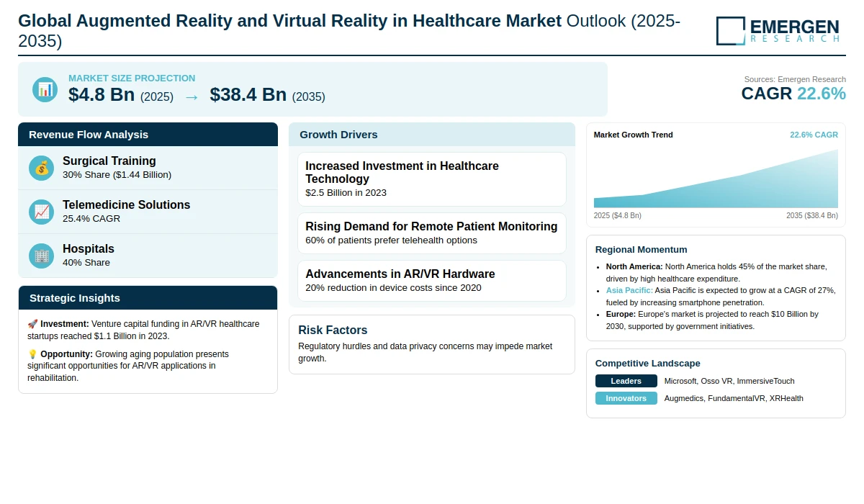Click the lightbulb icon beside Opportunity
This screenshot has height=504, width=864.
(x=32, y=354)
